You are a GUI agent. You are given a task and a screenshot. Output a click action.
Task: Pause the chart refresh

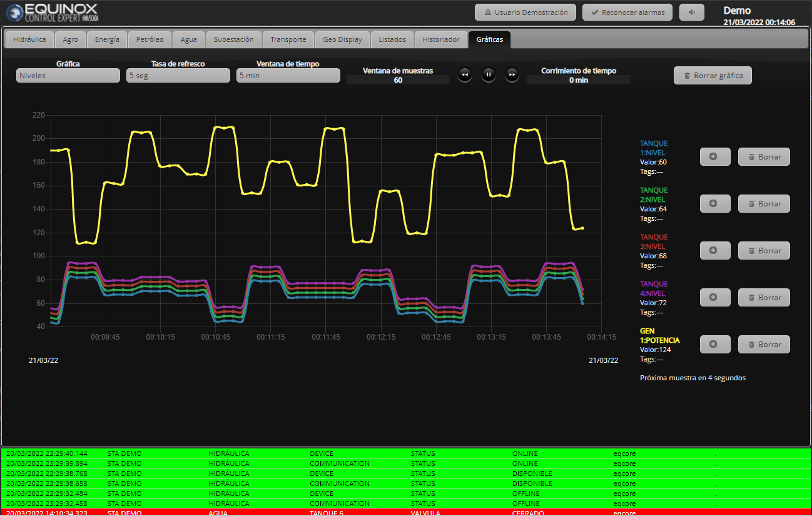pos(489,75)
